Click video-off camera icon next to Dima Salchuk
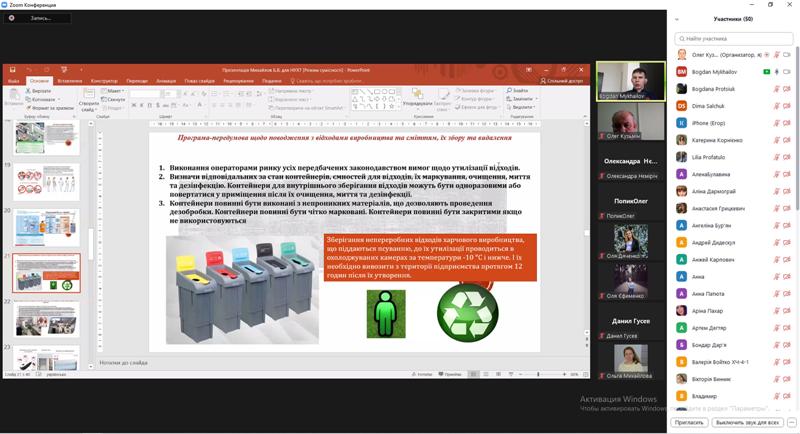 click(x=787, y=106)
